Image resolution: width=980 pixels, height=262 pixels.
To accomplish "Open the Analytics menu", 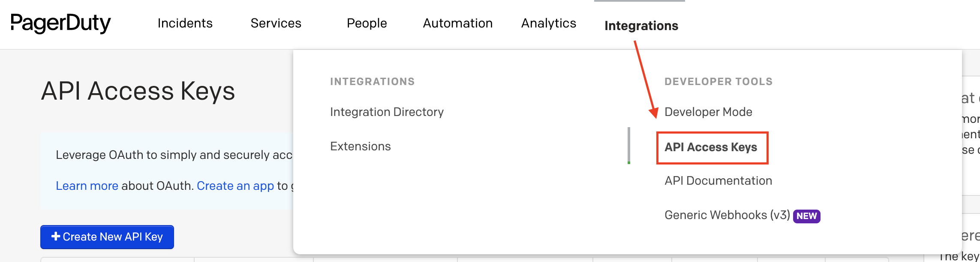I will 549,23.
